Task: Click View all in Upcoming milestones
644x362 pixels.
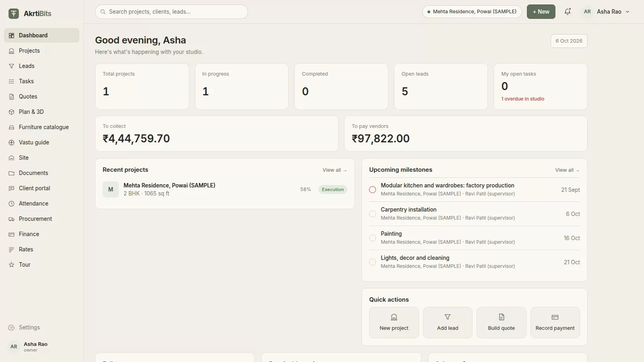Action: 567,170
